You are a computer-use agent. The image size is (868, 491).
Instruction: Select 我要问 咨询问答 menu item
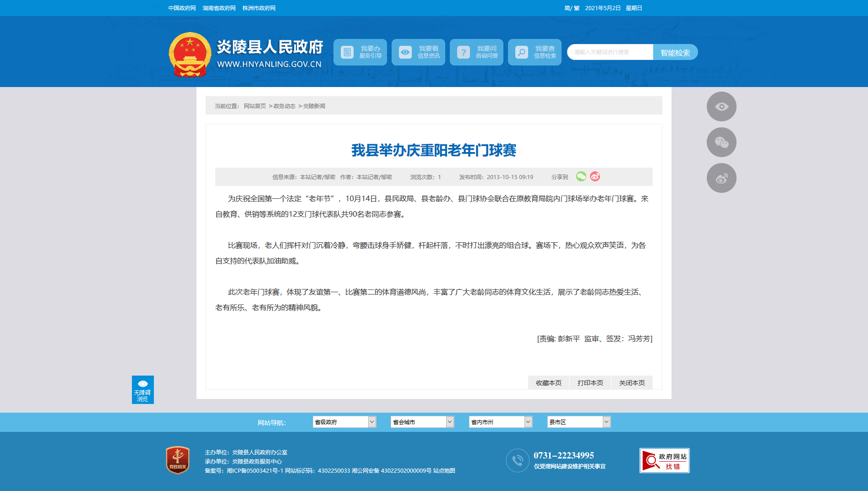(476, 52)
